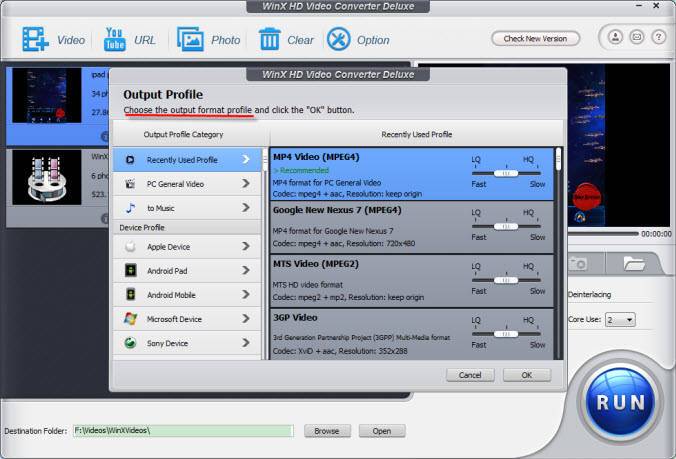Adjust quality slider for Google New Nexus 7

click(506, 226)
